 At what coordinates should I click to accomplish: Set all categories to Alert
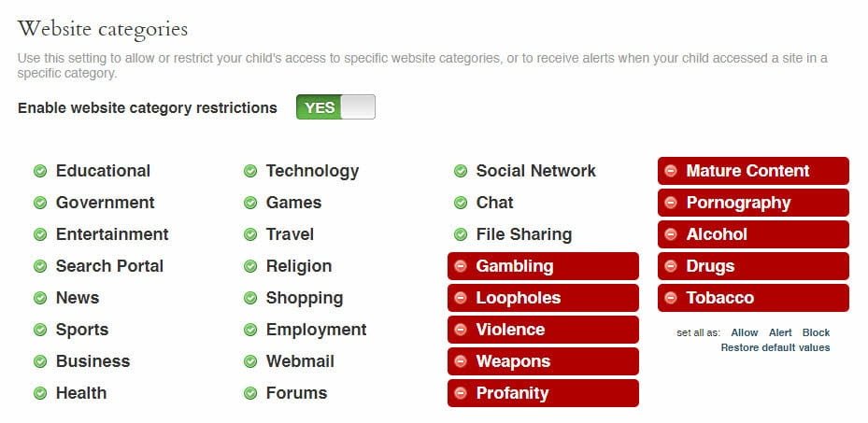pos(780,332)
